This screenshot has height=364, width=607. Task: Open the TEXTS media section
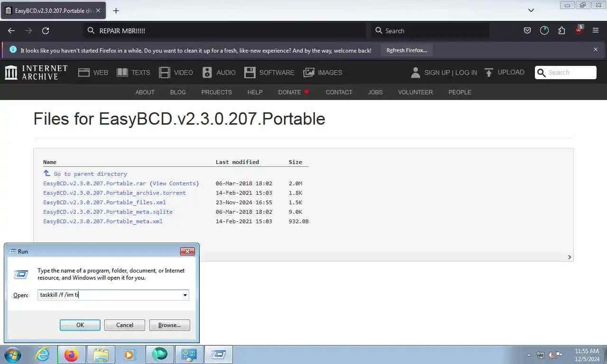[x=133, y=73]
